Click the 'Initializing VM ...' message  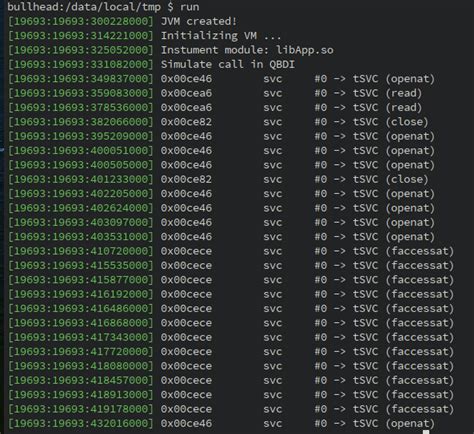pos(221,36)
